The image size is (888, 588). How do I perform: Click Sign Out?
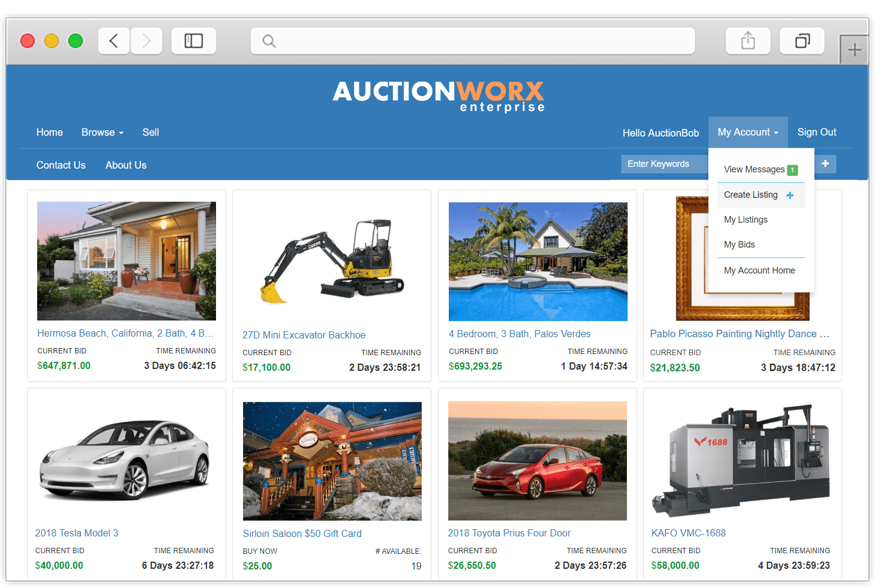click(x=817, y=132)
